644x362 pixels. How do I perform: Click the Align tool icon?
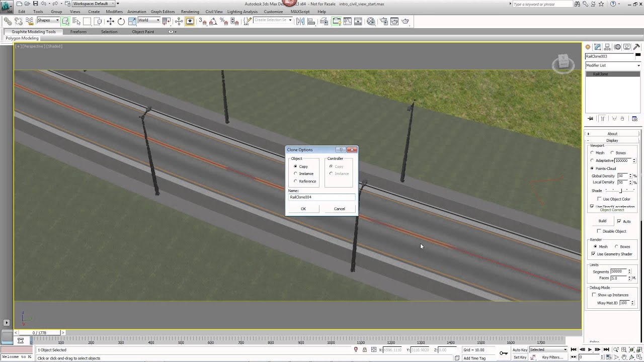[311, 21]
